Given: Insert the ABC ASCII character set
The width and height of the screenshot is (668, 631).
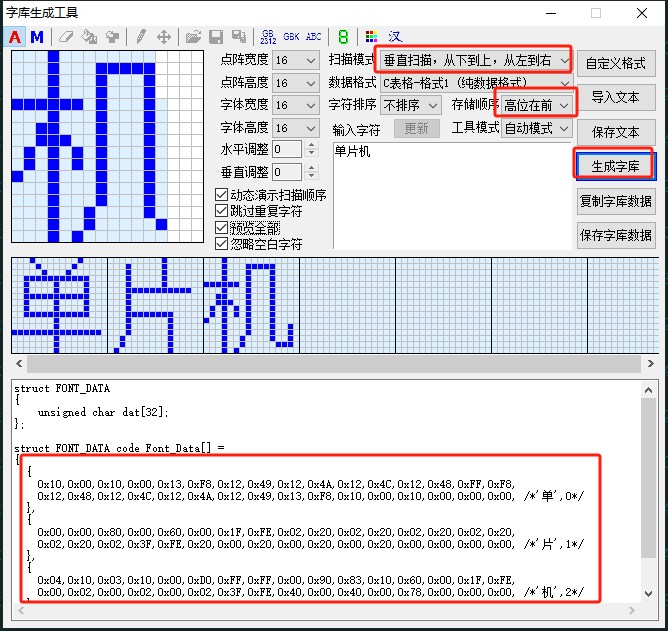Looking at the screenshot, I should coord(314,37).
